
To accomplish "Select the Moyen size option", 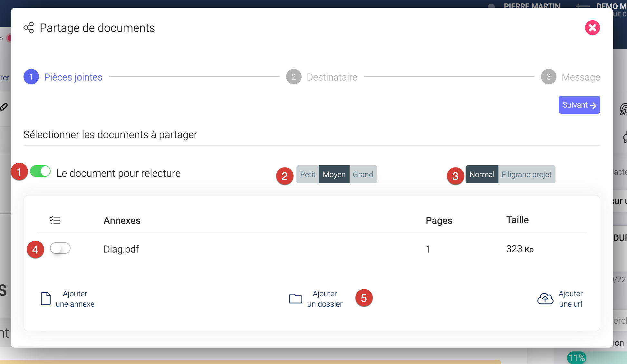I will pyautogui.click(x=334, y=175).
